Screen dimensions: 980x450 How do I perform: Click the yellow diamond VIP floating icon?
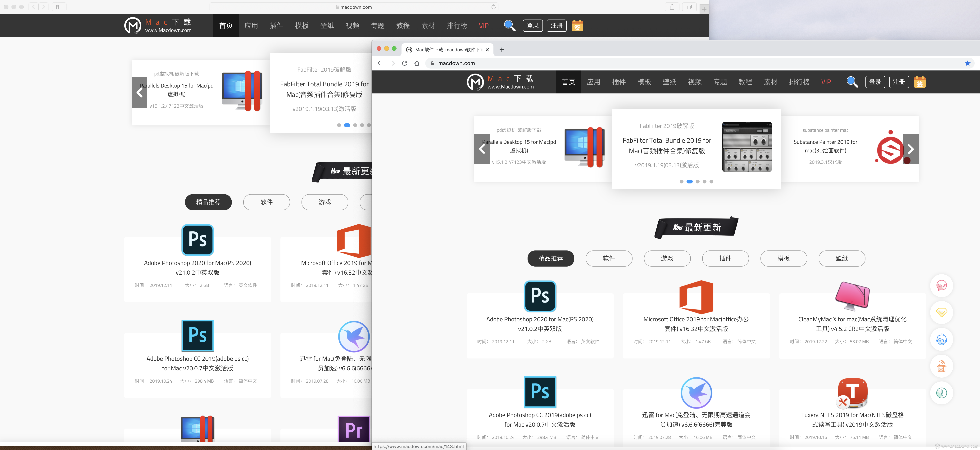coord(941,312)
